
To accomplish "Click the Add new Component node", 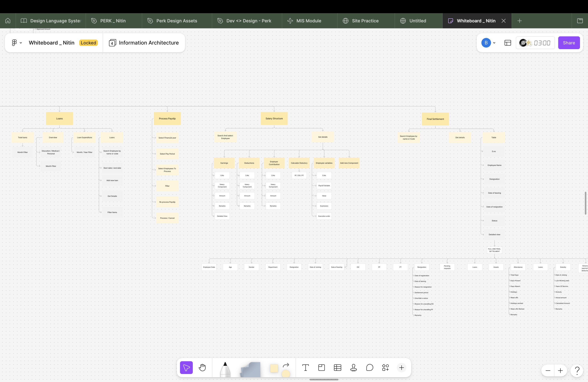I will tap(349, 163).
